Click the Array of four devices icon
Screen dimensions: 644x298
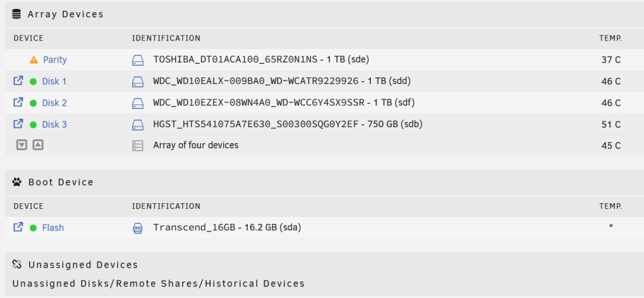[138, 146]
